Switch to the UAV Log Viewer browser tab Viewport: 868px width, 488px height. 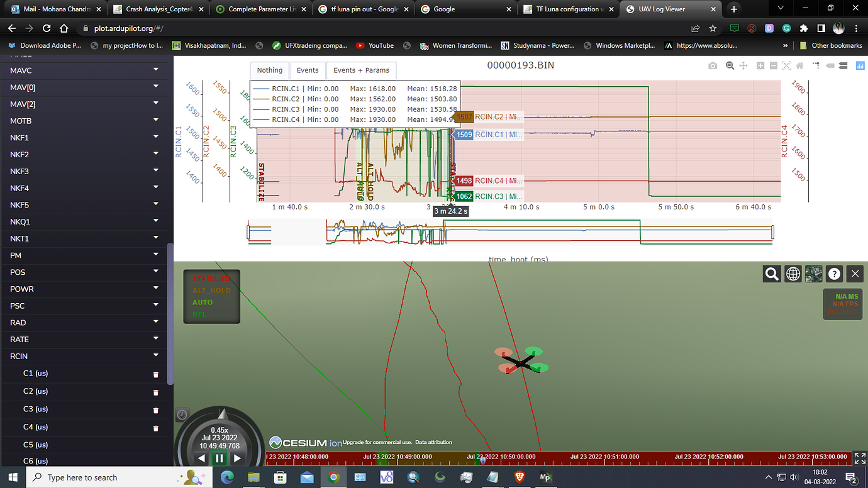[x=669, y=9]
